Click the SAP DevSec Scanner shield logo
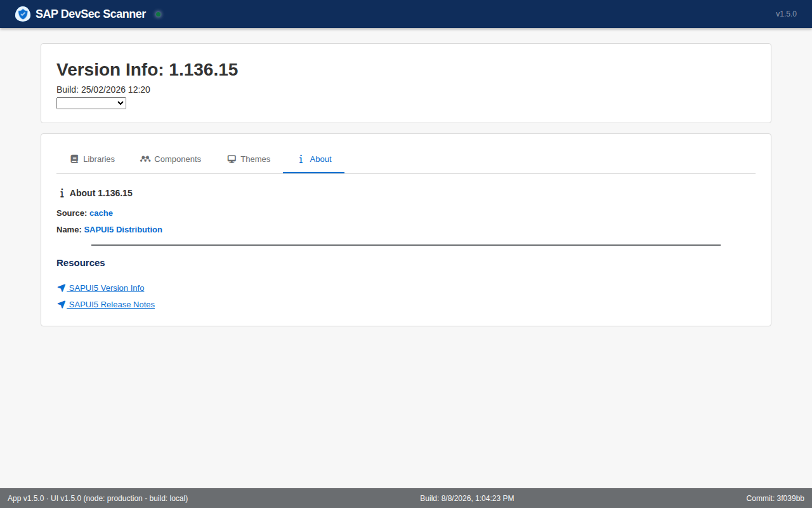This screenshot has height=508, width=812. pos(23,14)
